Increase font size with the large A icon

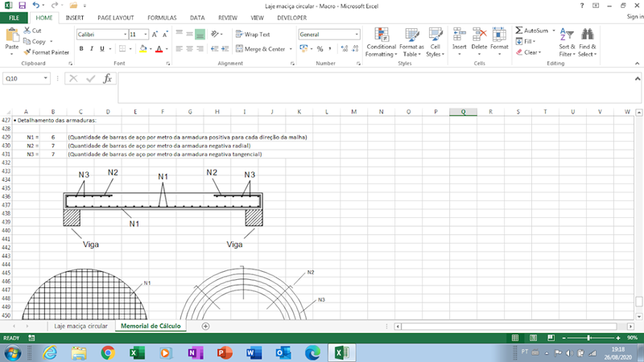pos(155,35)
